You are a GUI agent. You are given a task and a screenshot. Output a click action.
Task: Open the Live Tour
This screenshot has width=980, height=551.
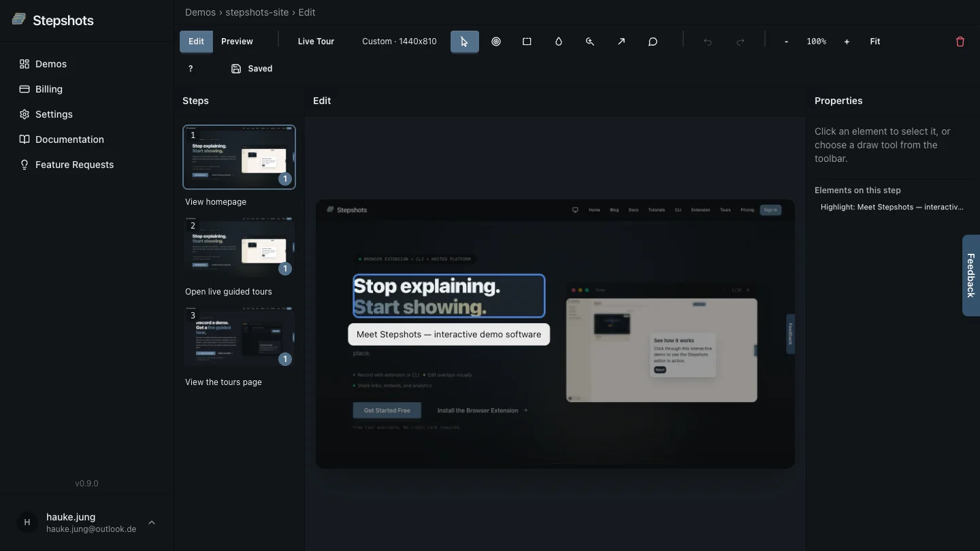[316, 41]
